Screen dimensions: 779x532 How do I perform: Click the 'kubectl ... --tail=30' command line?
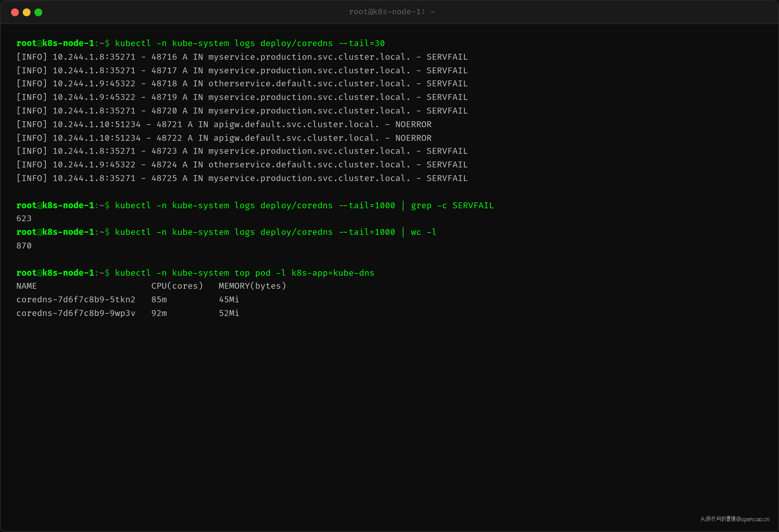201,43
